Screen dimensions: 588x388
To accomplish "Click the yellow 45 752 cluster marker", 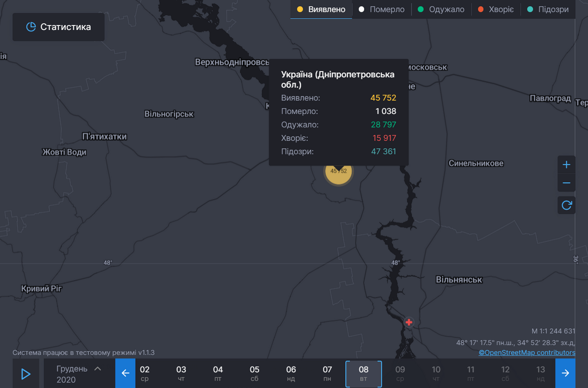I will pyautogui.click(x=339, y=172).
